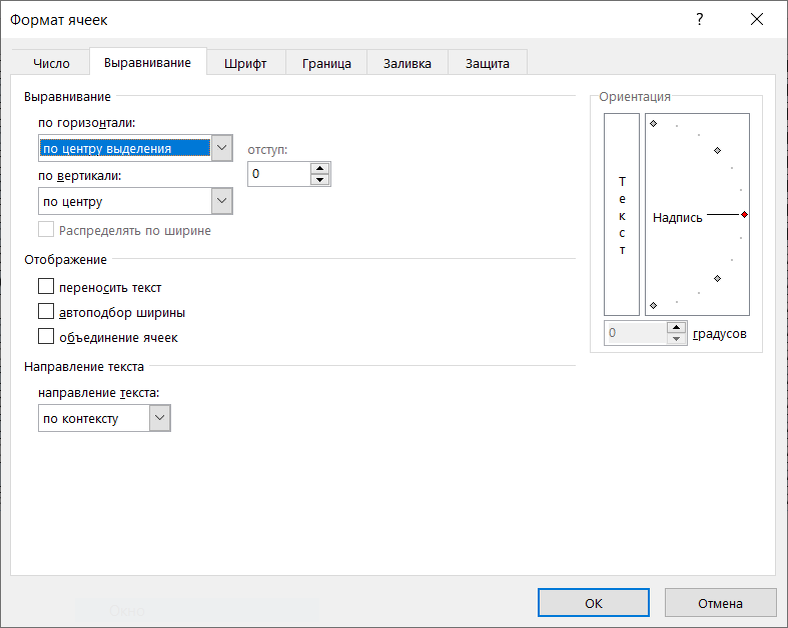The image size is (788, 628).
Task: Decrease the отступ value with down arrow
Action: point(320,179)
